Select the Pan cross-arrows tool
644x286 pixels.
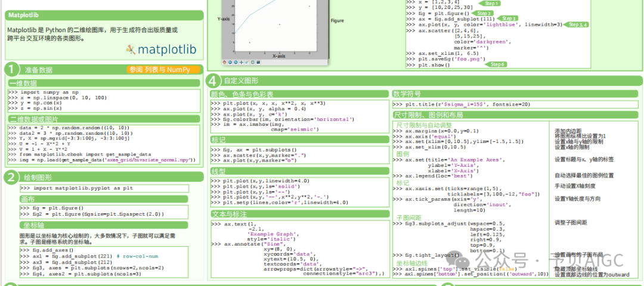click(x=241, y=62)
